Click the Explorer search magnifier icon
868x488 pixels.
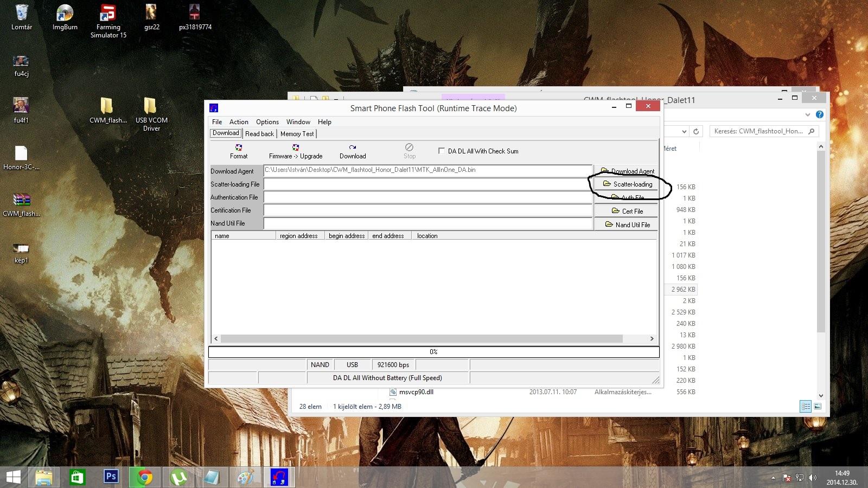coord(812,131)
